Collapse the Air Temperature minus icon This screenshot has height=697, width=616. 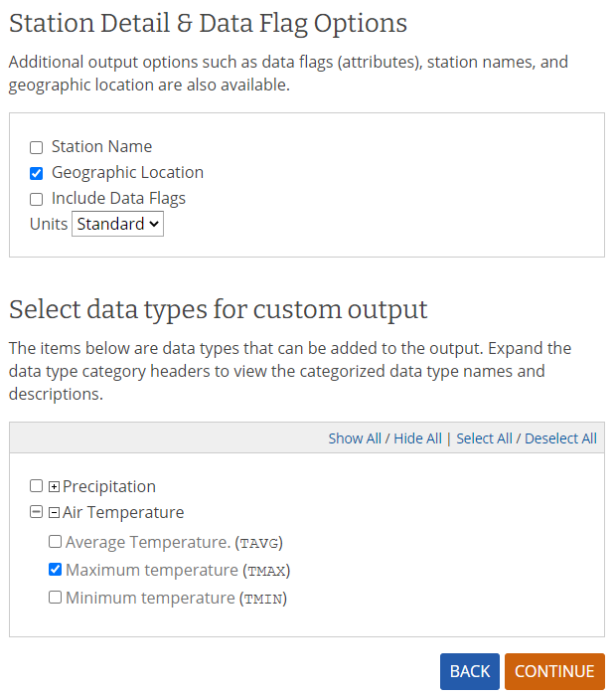[54, 513]
